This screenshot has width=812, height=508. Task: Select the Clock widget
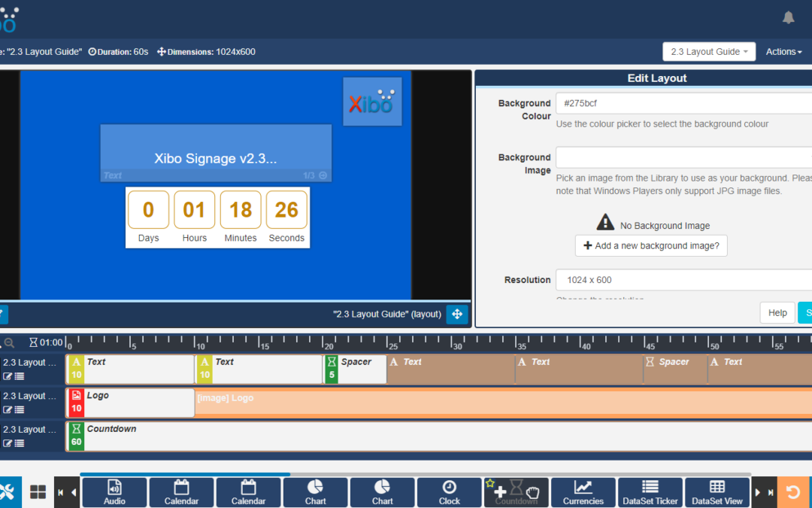pyautogui.click(x=449, y=492)
